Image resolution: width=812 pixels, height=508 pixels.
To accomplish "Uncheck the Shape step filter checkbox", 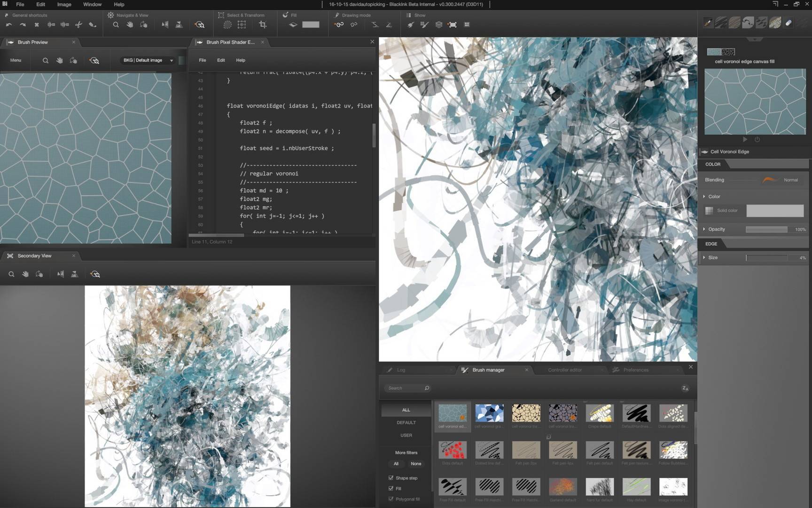I will [391, 478].
